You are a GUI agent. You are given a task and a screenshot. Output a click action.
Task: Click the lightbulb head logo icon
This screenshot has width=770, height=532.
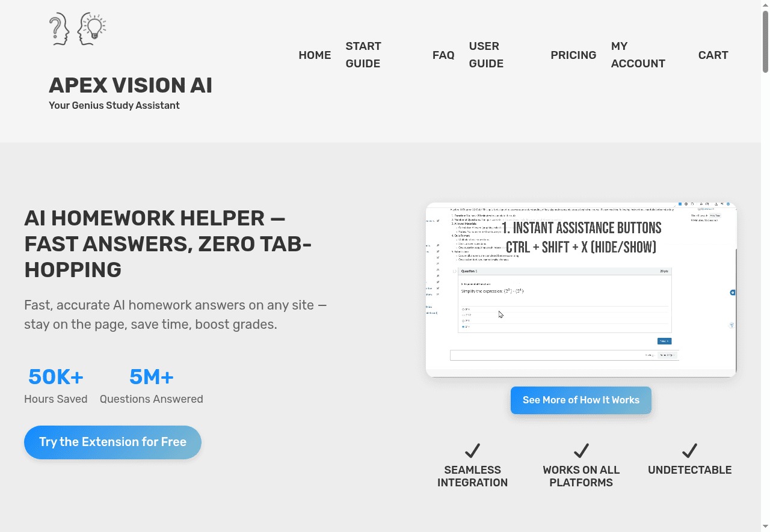(x=92, y=29)
